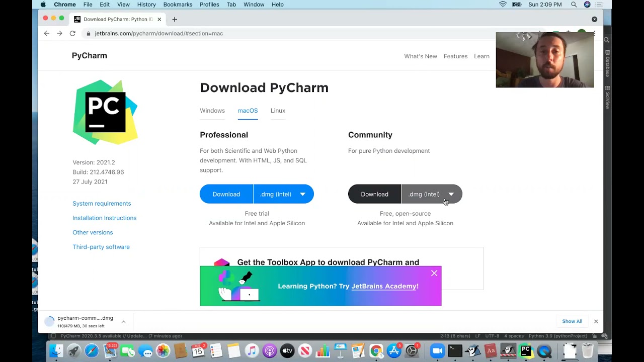Open FaceTime from the dock
Viewport: 644px width, 362px height.
pos(127,350)
